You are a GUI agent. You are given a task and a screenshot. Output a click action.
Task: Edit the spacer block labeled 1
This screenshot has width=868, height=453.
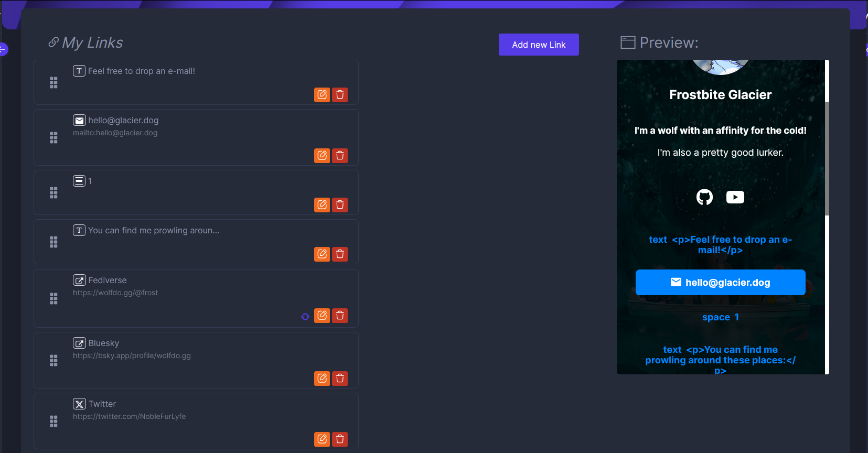point(322,204)
